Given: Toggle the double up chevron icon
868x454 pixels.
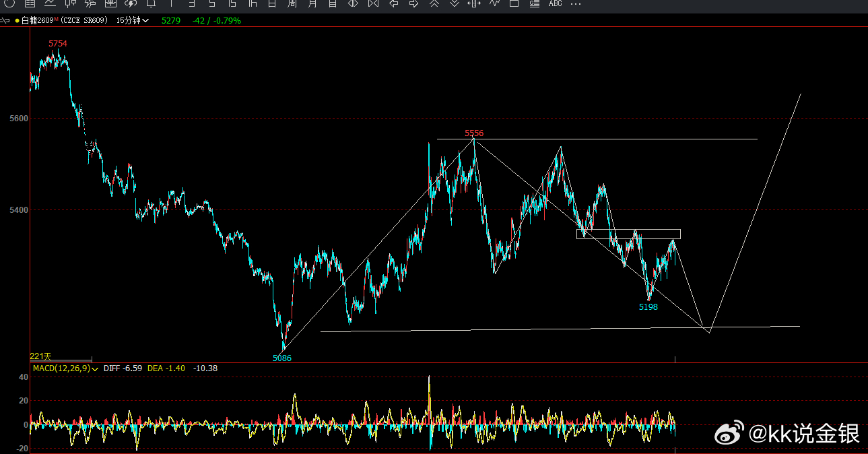Looking at the screenshot, I should (x=434, y=4).
